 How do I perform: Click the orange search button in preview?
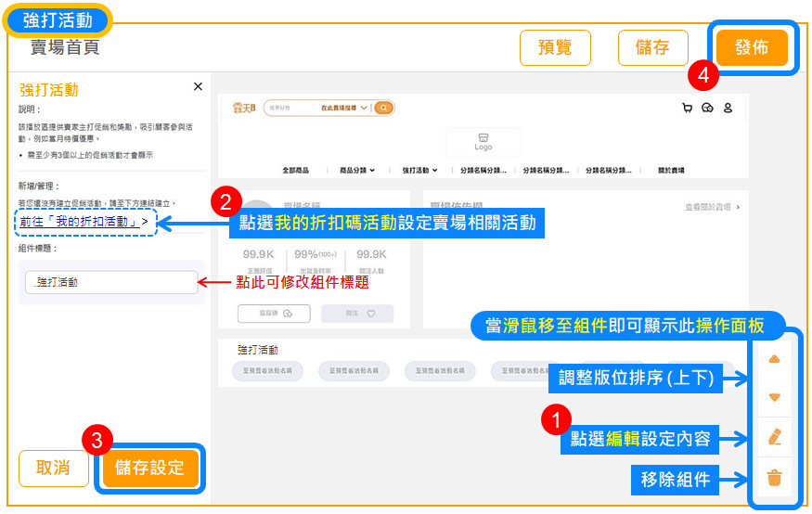point(383,108)
